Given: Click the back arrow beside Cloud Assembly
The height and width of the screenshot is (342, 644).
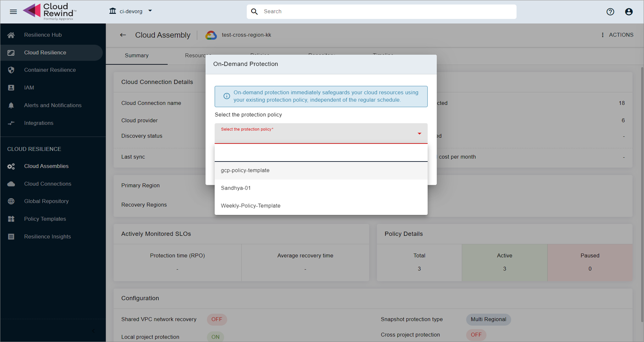Looking at the screenshot, I should [x=123, y=35].
